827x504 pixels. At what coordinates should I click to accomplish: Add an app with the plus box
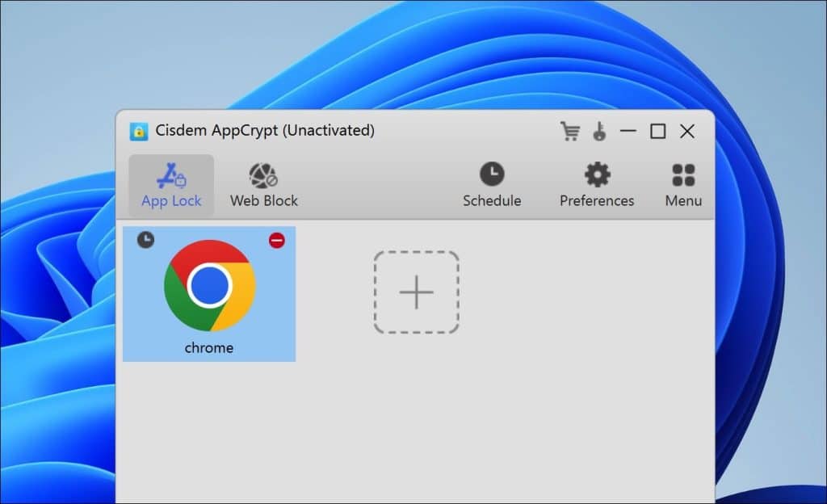416,292
